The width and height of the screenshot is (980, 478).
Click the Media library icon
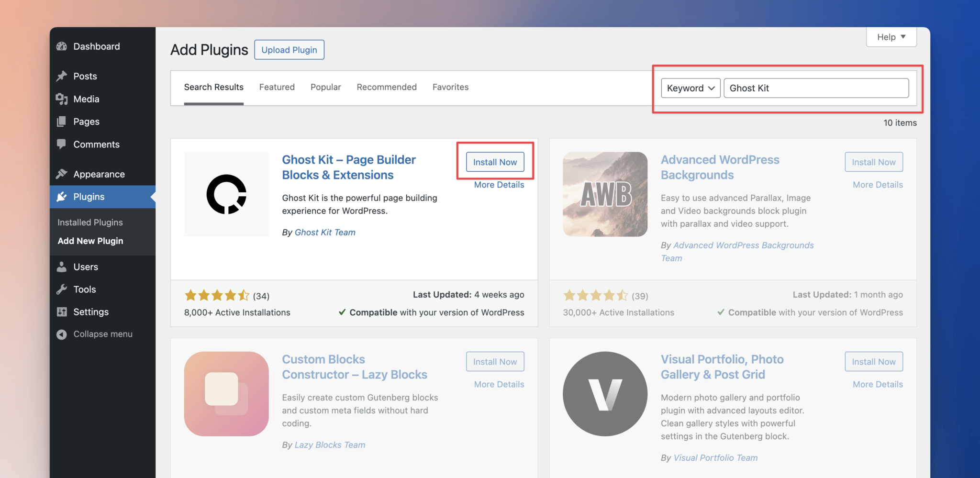pyautogui.click(x=62, y=99)
